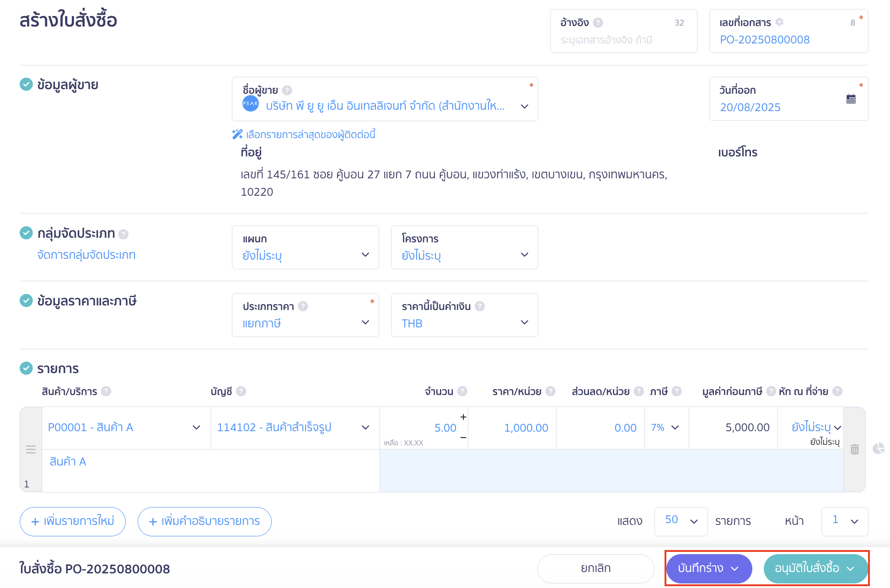This screenshot has height=588, width=890.
Task: Click the ยกเลิก button
Action: pos(595,568)
